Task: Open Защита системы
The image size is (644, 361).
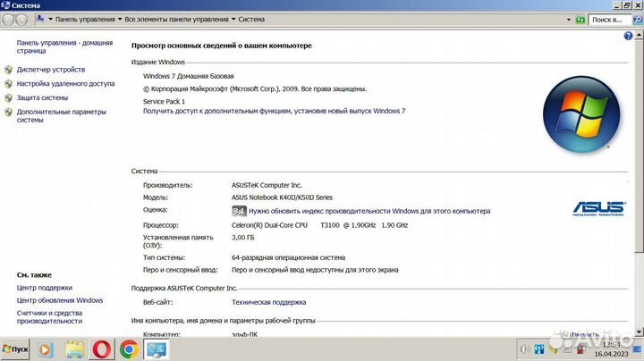Action: [42, 98]
